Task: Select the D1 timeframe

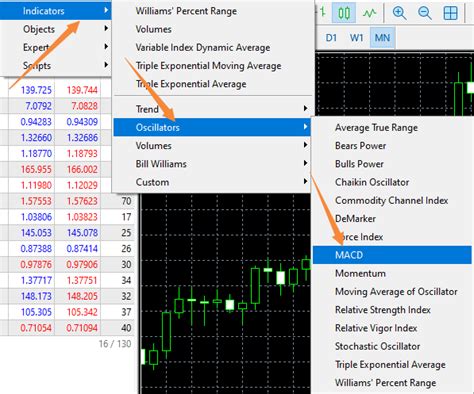Action: click(x=331, y=38)
